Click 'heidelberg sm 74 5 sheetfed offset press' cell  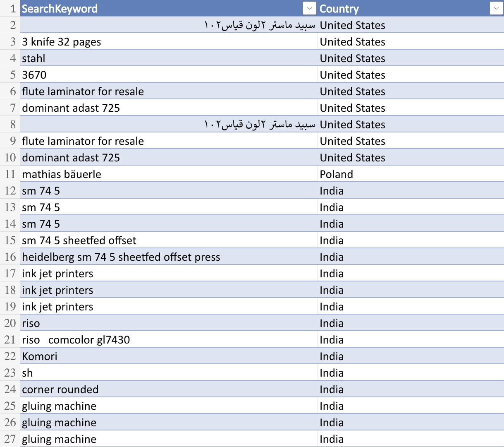pyautogui.click(x=169, y=257)
